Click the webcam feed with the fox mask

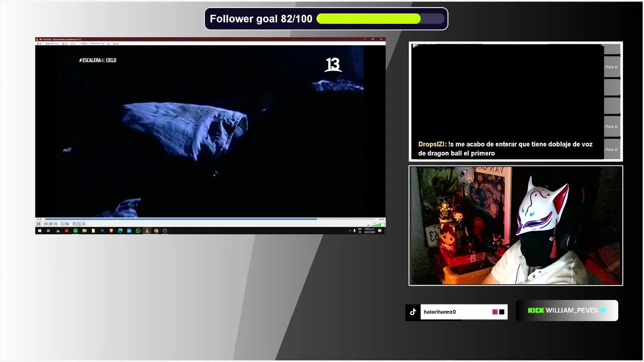516,226
